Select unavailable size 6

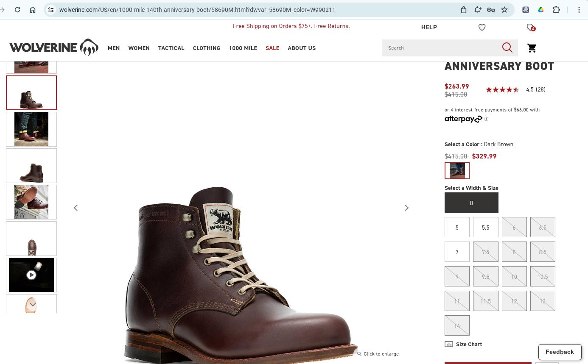514,228
